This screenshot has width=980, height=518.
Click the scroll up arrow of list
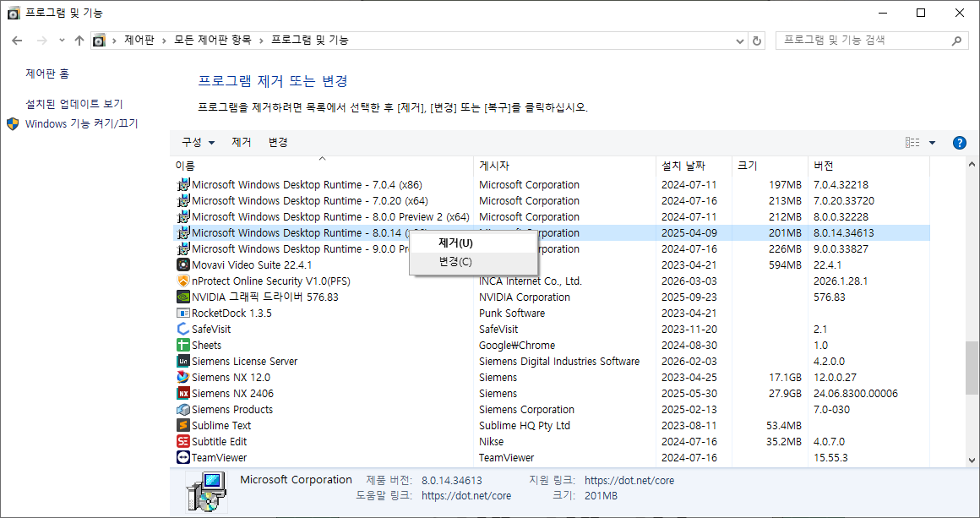[972, 165]
